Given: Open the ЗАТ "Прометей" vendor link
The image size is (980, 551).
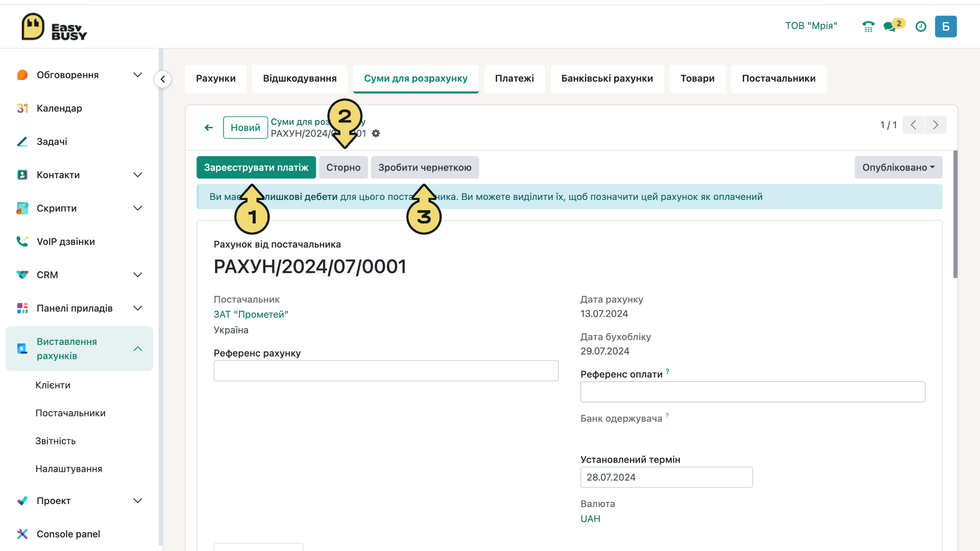Looking at the screenshot, I should coord(251,315).
